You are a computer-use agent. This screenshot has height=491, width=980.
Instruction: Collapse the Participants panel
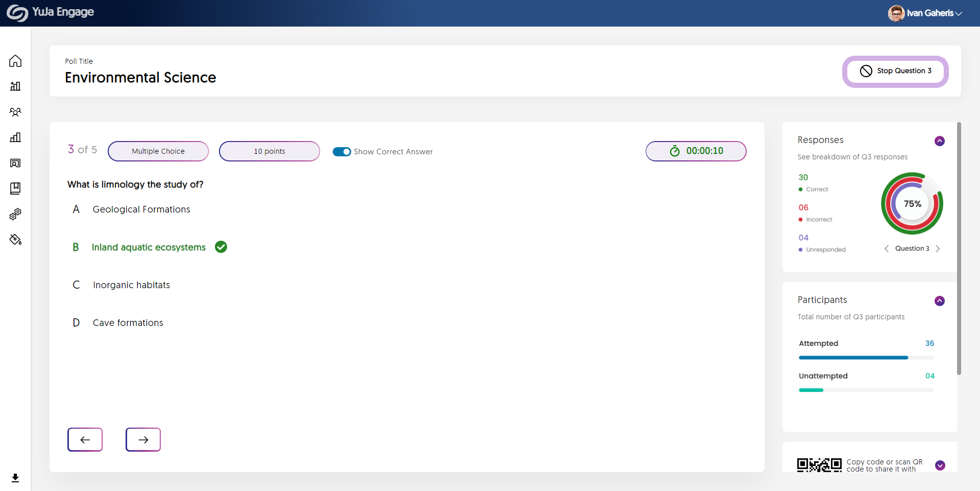940,301
